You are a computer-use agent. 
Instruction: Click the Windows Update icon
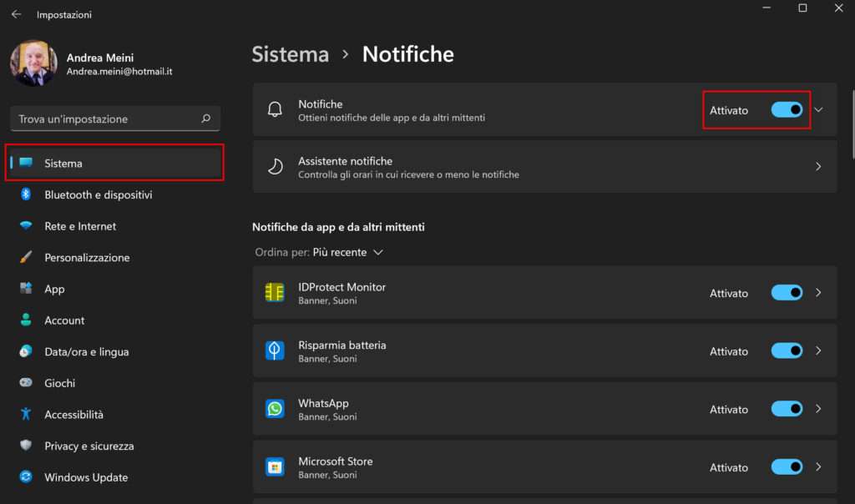pyautogui.click(x=26, y=476)
